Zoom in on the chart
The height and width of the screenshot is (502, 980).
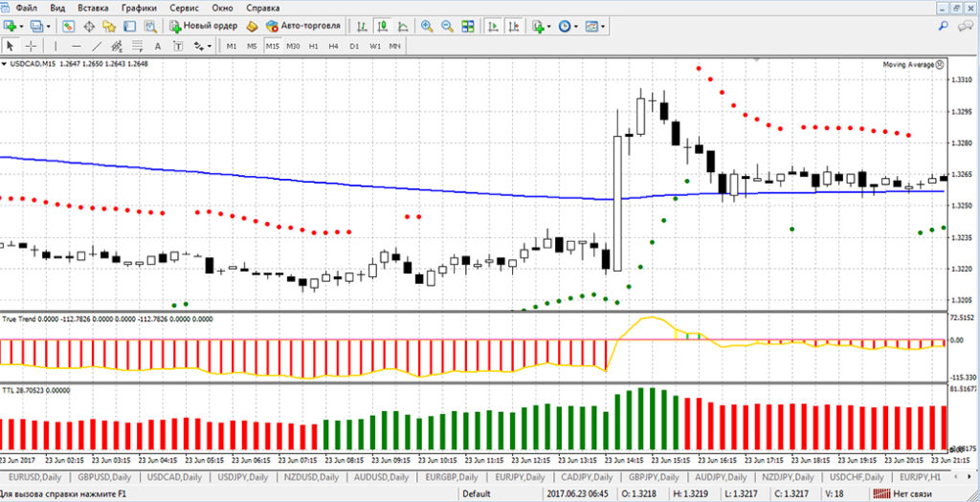[x=425, y=26]
